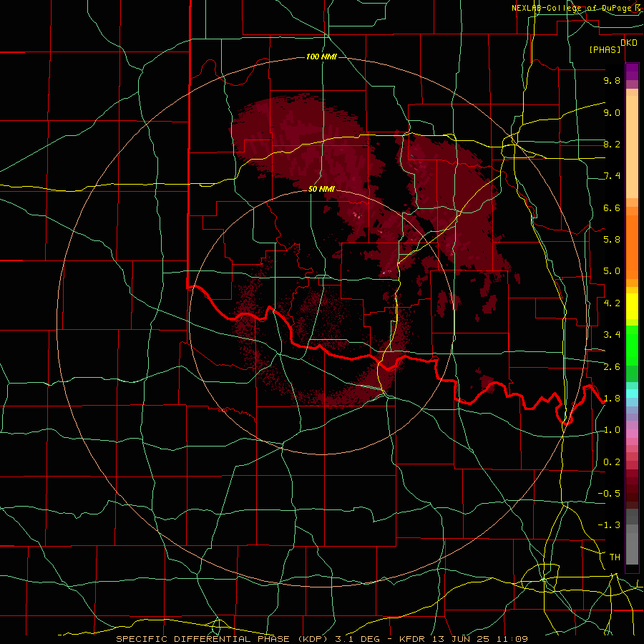Screen dimensions: 644x644
Task: Click the 0.2 scale value
Action: click(x=612, y=462)
